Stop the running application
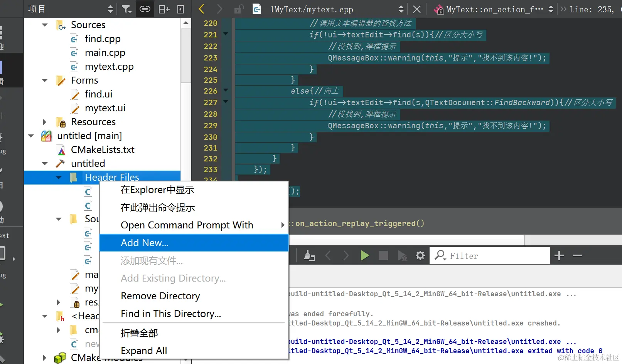This screenshot has width=622, height=364. click(383, 255)
